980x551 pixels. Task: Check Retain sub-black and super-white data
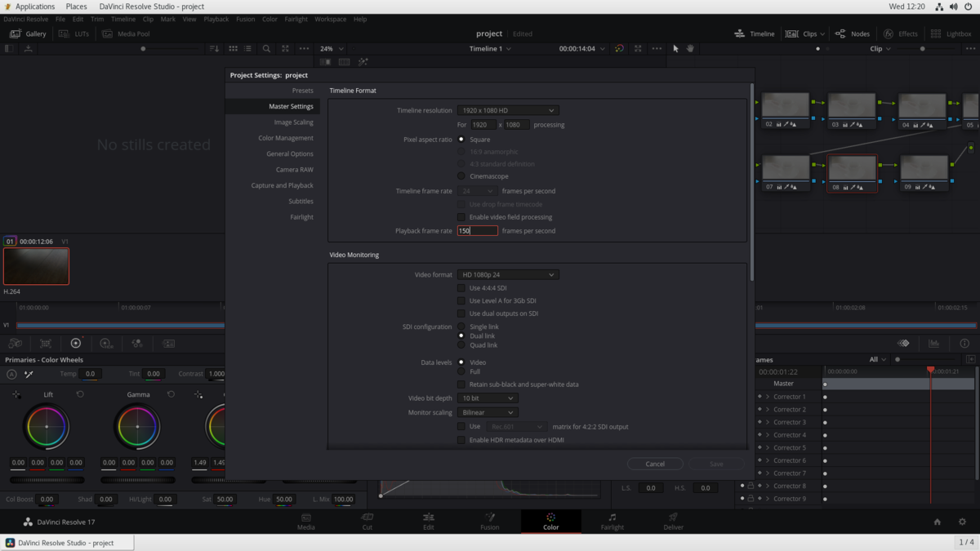(x=461, y=384)
